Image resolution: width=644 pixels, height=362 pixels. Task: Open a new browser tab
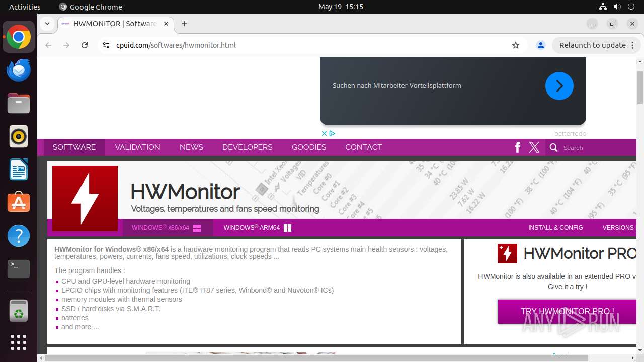click(184, 24)
